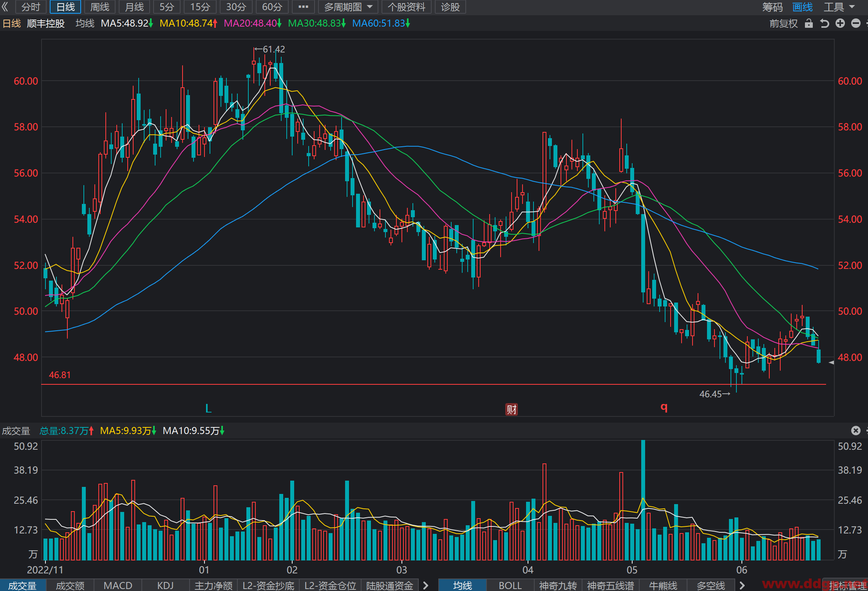Click the lock icon beside 前复权
The image size is (868, 591).
pos(809,23)
